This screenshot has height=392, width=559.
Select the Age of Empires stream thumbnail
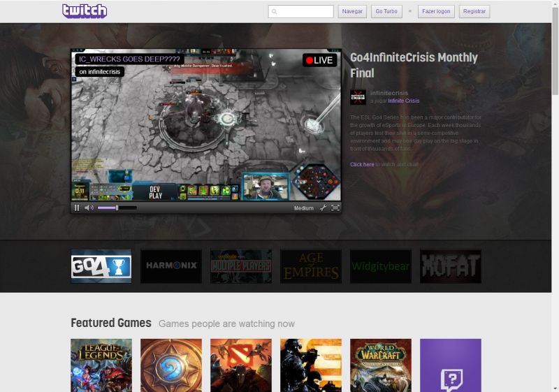tap(311, 266)
